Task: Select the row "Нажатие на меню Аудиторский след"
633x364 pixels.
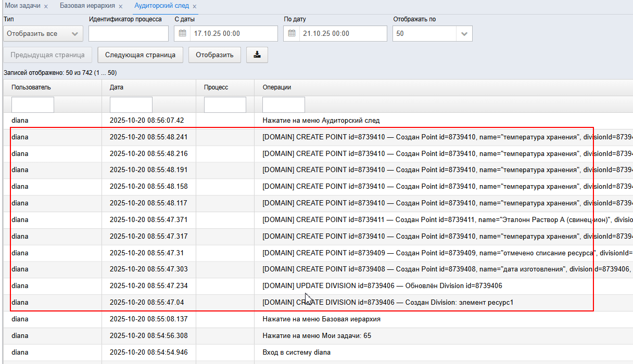Action: click(318, 120)
